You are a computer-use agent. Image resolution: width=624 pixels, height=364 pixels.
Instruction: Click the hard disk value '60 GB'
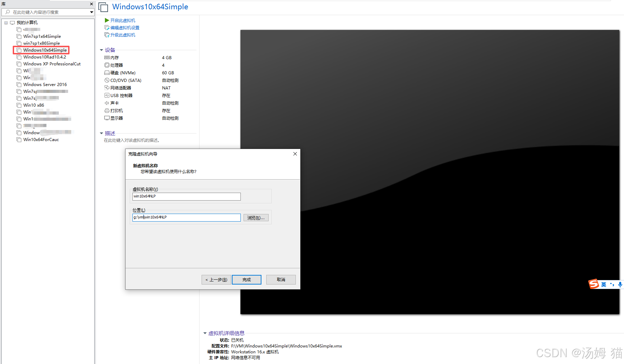(168, 73)
